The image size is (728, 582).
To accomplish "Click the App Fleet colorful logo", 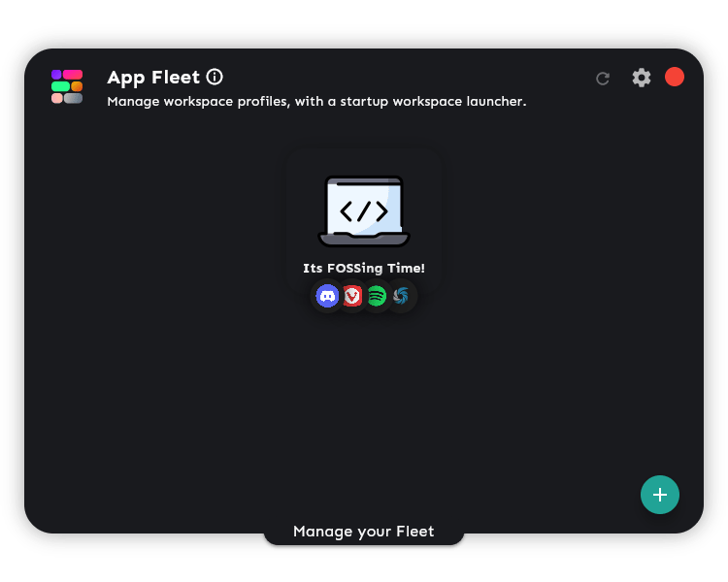I will pos(67,86).
